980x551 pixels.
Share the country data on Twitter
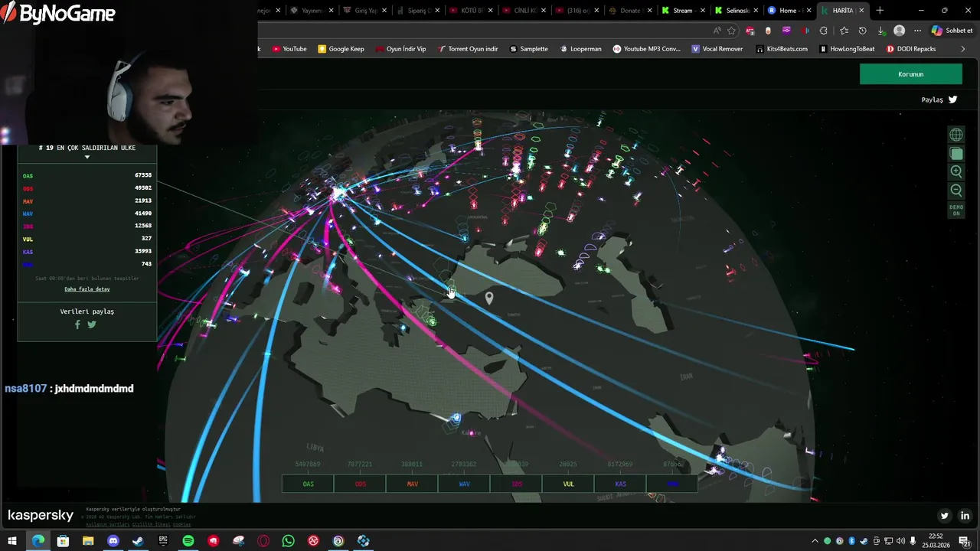click(x=92, y=324)
